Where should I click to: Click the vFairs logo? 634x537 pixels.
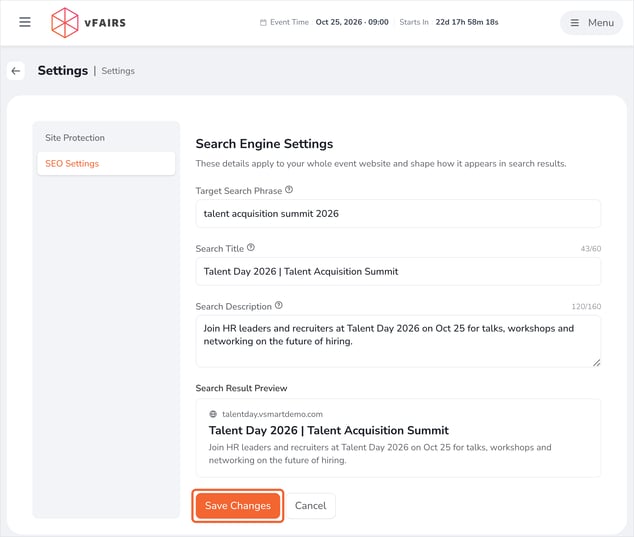(89, 23)
